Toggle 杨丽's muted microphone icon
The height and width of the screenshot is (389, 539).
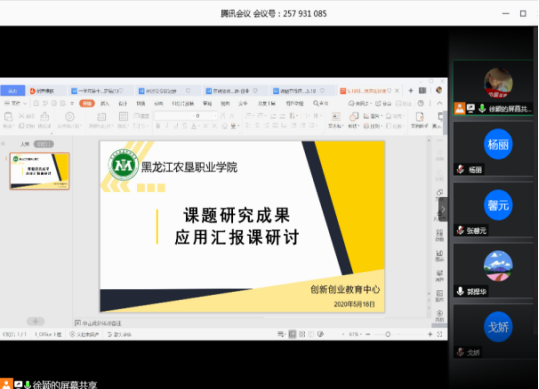(x=461, y=169)
